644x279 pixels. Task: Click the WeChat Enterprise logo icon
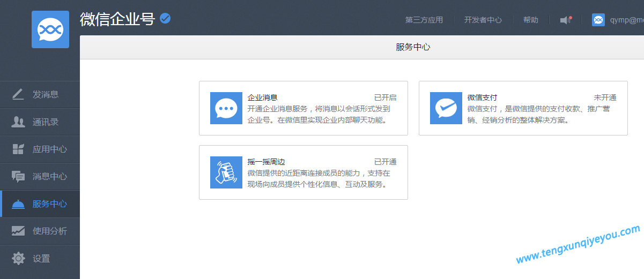(50, 29)
